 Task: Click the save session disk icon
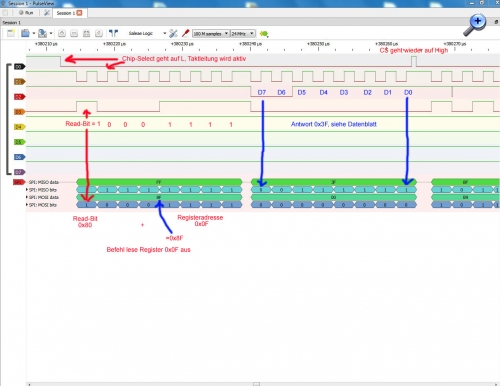click(x=42, y=33)
